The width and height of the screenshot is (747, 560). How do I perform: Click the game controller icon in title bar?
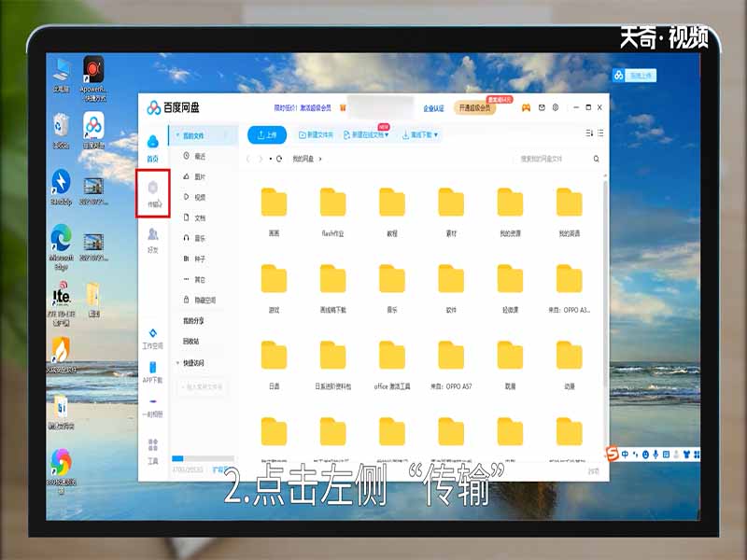[x=525, y=107]
